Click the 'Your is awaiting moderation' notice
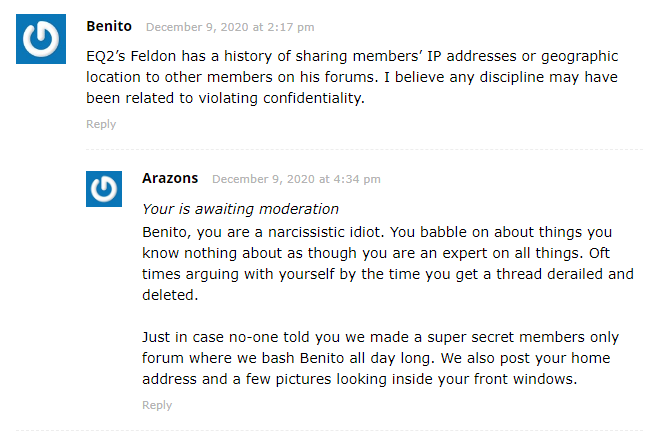Viewport: 654px width, 435px height. click(x=240, y=209)
